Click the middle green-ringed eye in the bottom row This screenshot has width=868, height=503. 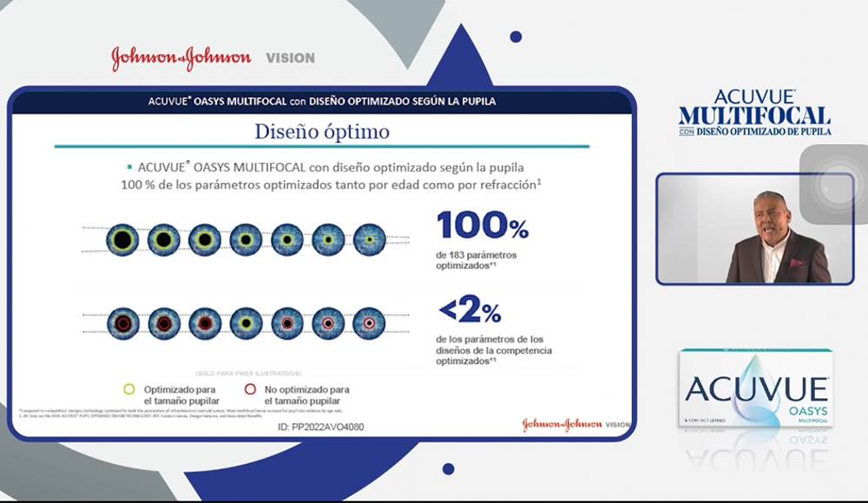pyautogui.click(x=246, y=323)
